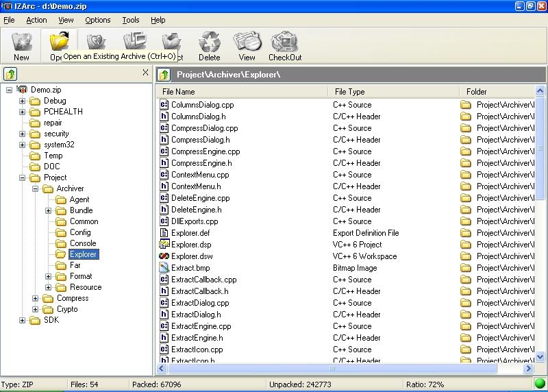This screenshot has width=548, height=392.
Task: Expand the Debug folder node
Action: [22, 101]
